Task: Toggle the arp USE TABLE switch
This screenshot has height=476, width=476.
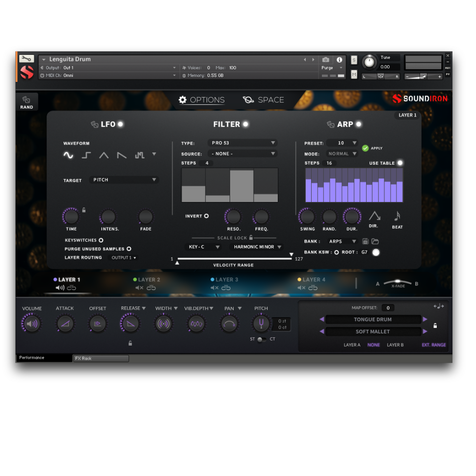Action: (400, 163)
